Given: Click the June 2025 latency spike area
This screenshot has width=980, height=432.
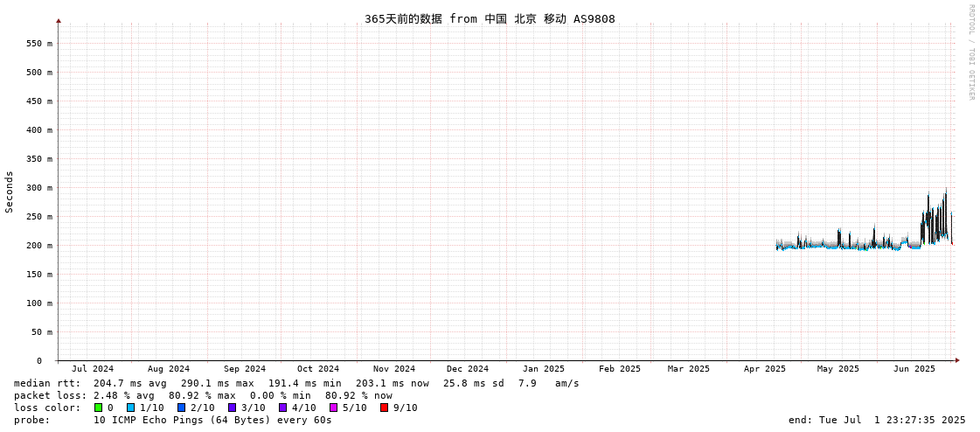Looking at the screenshot, I should click(x=935, y=217).
